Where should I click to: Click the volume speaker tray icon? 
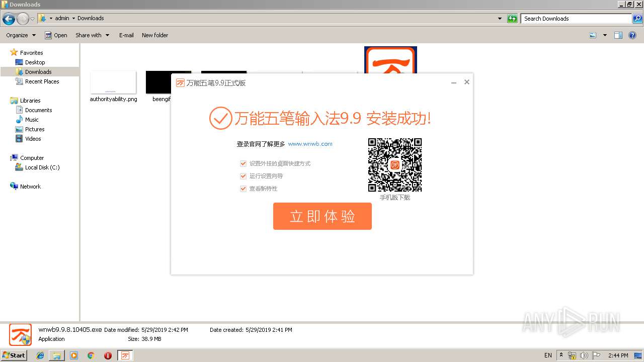click(x=584, y=355)
